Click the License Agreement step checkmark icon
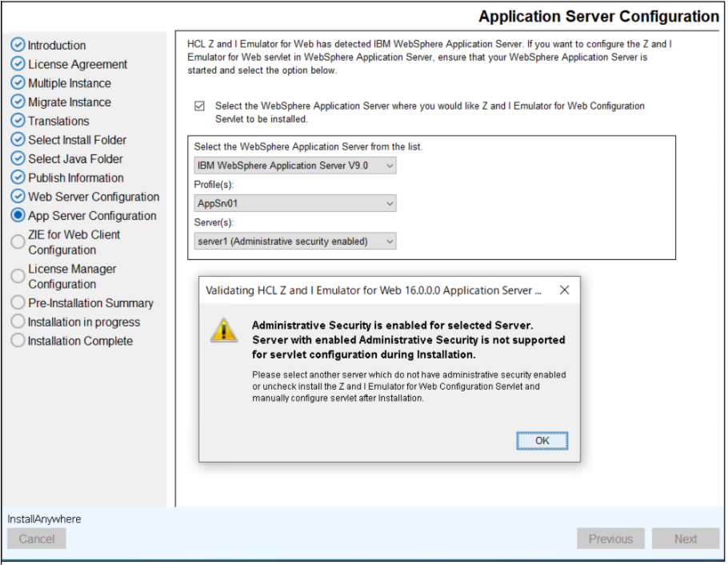This screenshot has width=728, height=565. [18, 64]
